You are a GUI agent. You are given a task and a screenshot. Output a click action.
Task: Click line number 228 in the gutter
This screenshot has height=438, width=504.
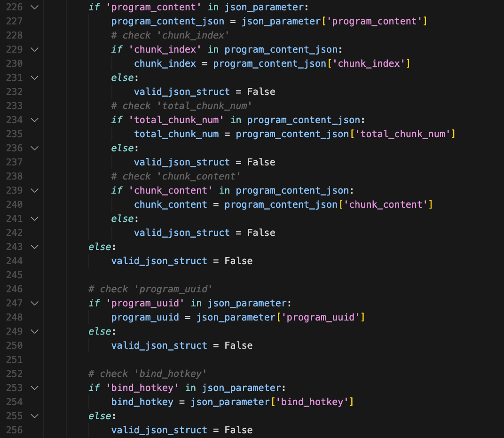(x=14, y=35)
